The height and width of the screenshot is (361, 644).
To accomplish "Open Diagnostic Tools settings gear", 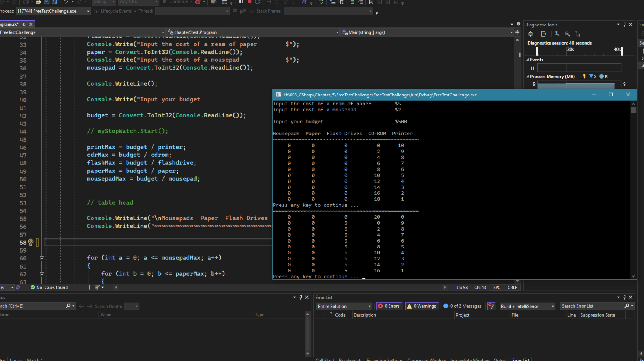I will (530, 34).
